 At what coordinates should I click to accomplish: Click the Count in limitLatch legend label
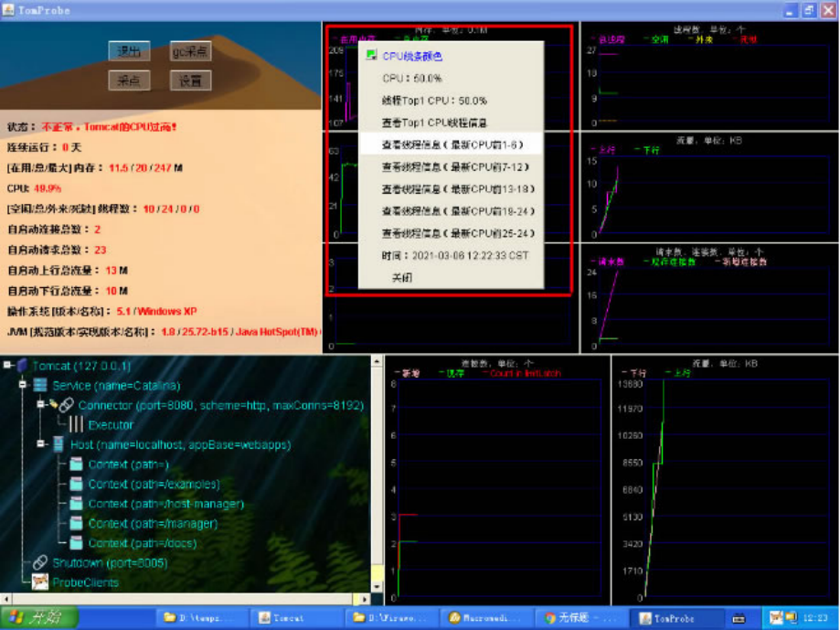tap(525, 373)
